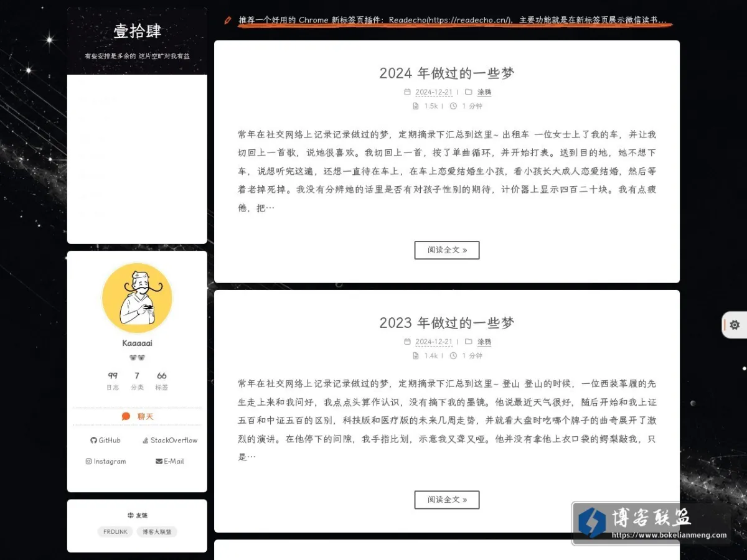
Task: Click the 1.5k word count text
Action: 431,106
